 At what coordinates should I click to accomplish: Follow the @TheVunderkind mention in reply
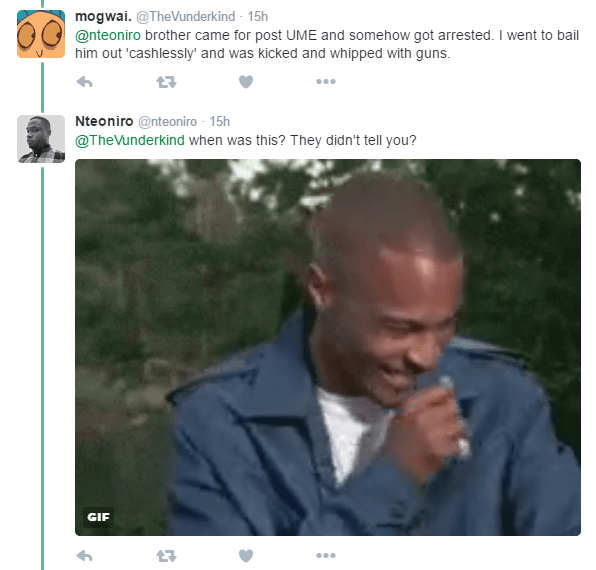(130, 140)
